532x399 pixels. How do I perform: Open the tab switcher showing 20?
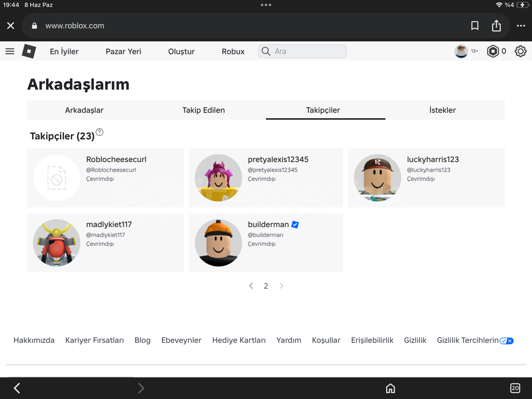[515, 388]
